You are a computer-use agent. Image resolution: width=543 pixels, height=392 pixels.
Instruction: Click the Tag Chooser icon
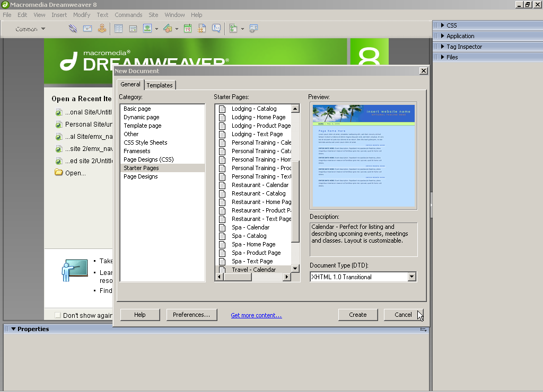point(253,29)
